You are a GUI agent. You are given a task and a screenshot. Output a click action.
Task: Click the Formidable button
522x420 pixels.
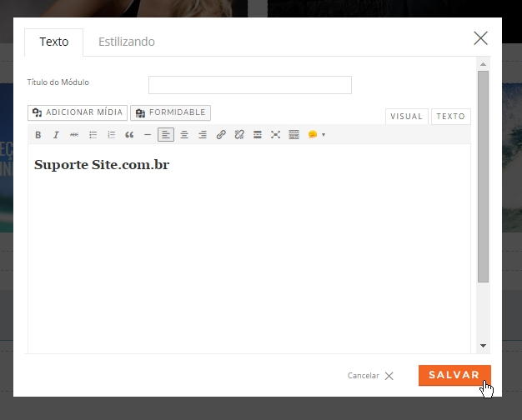[x=170, y=112]
